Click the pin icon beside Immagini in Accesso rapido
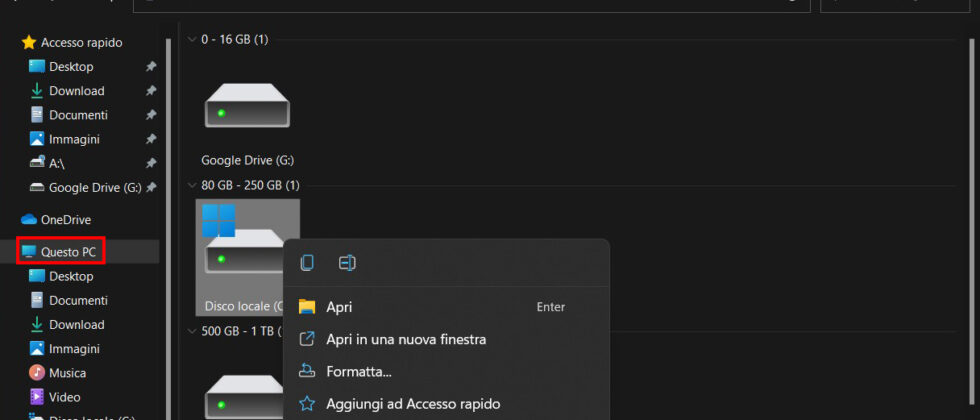The width and height of the screenshot is (980, 420). click(151, 139)
